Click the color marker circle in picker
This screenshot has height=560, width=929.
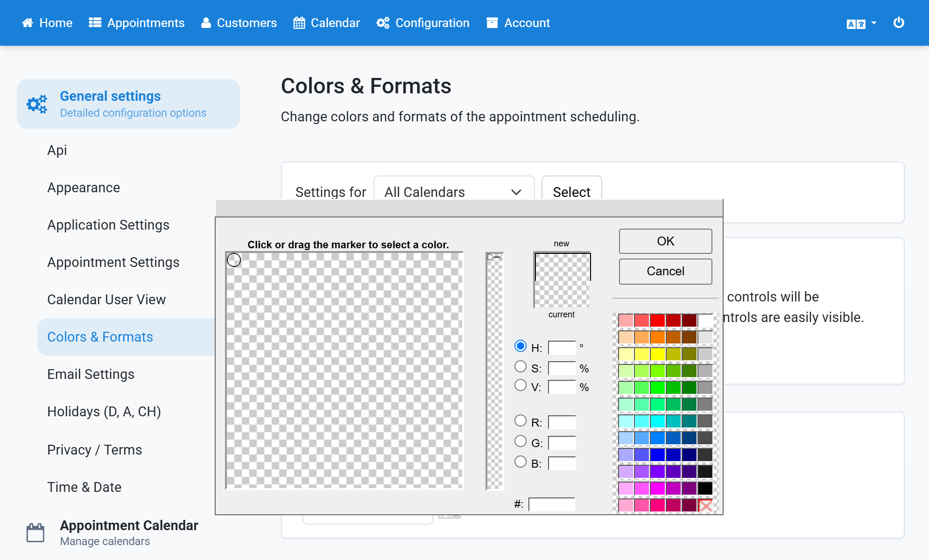click(x=234, y=260)
